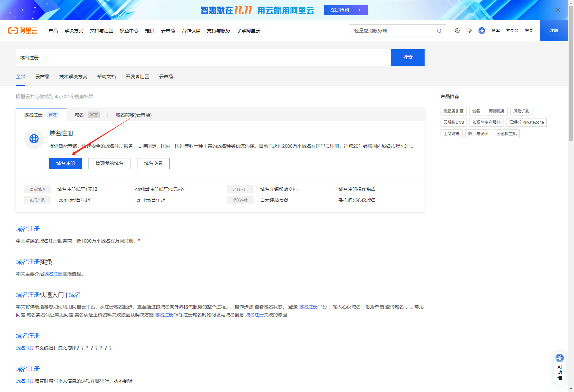Click 云虚拟主机 recommendation tag

[507, 134]
